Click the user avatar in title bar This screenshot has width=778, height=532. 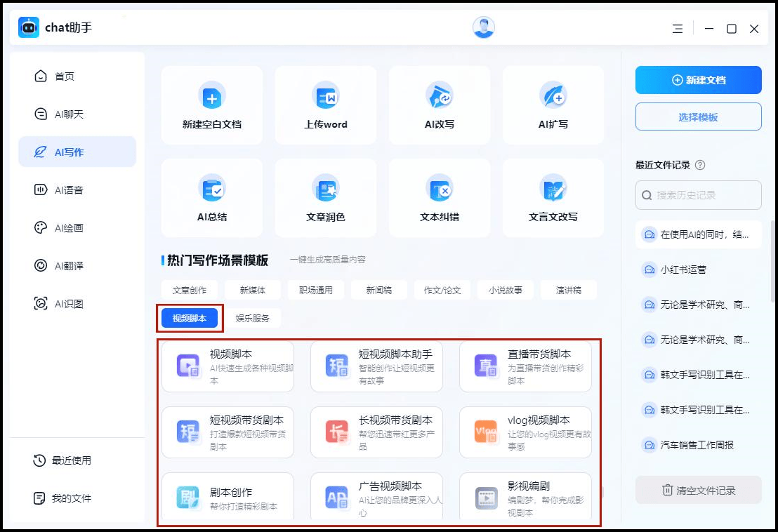click(x=484, y=27)
